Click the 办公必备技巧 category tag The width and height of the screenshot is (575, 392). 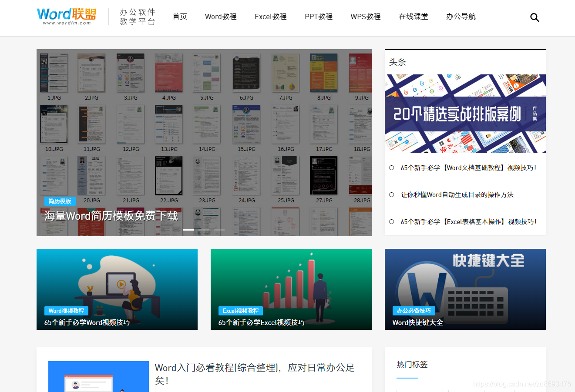(414, 311)
